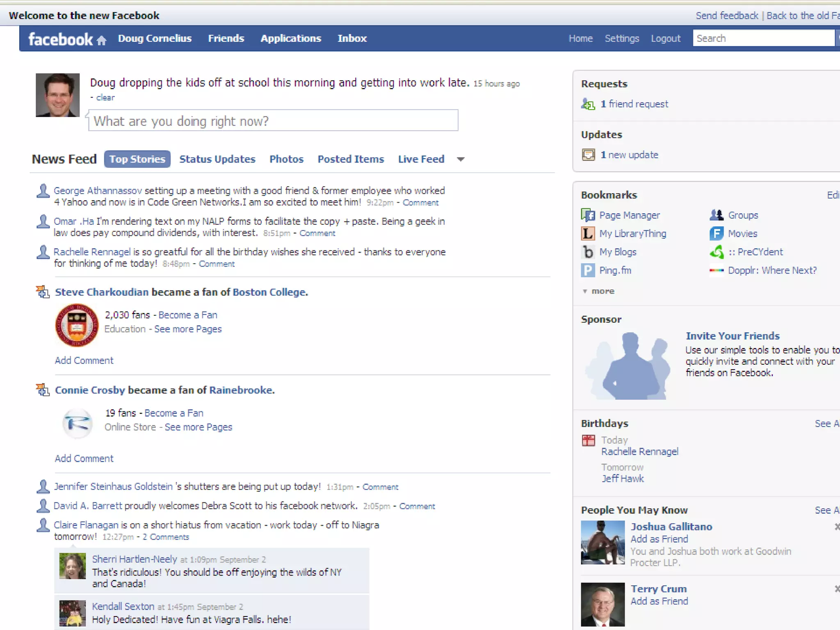Click the friend request icon
840x630 pixels.
click(588, 104)
